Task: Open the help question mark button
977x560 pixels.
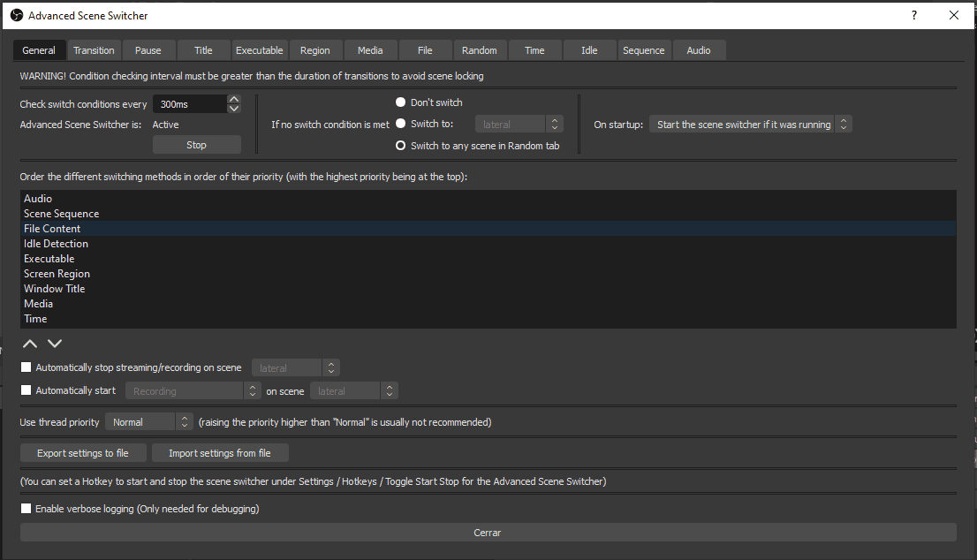Action: [914, 15]
